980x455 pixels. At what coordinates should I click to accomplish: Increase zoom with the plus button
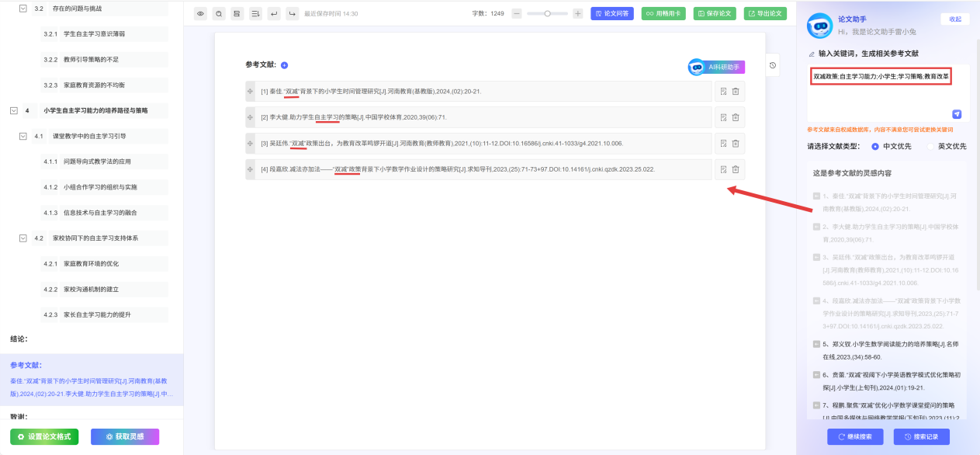click(577, 13)
